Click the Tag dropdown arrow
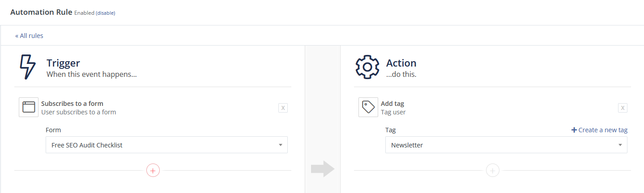This screenshot has width=644, height=193. [x=620, y=145]
